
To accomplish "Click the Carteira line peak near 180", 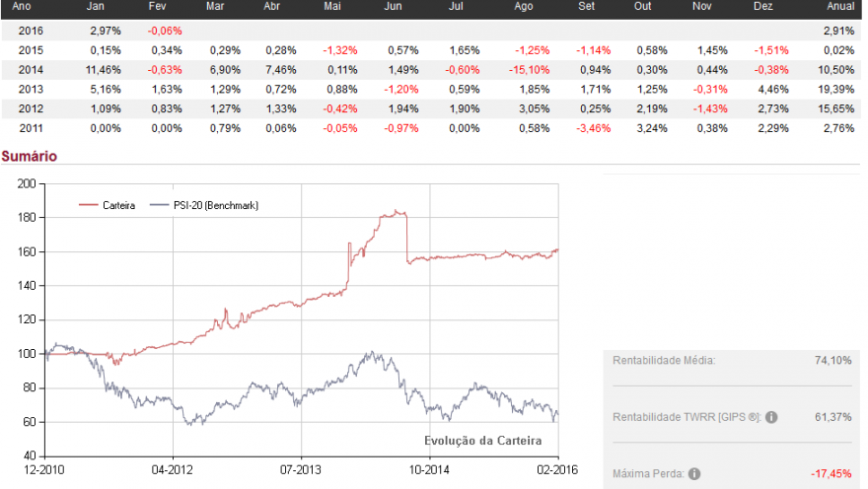I will coord(396,211).
